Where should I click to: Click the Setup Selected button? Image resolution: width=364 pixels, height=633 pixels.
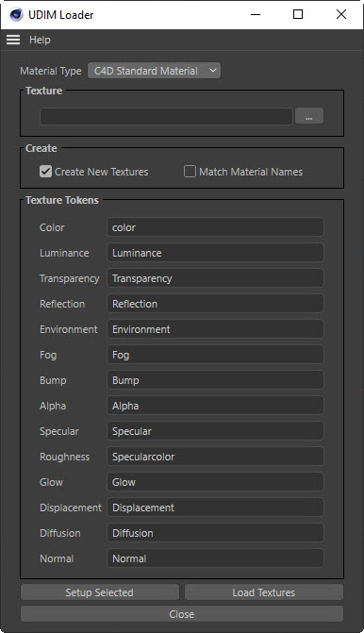pyautogui.click(x=100, y=592)
